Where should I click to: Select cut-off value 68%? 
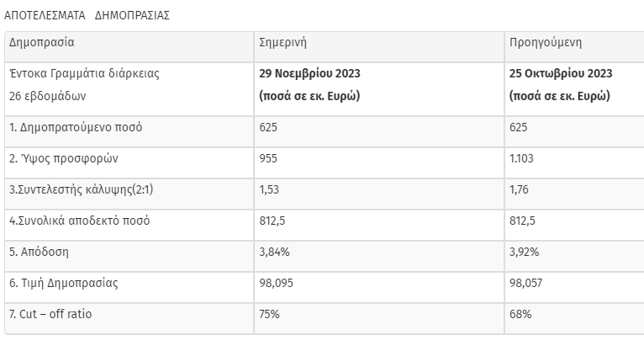(x=520, y=315)
